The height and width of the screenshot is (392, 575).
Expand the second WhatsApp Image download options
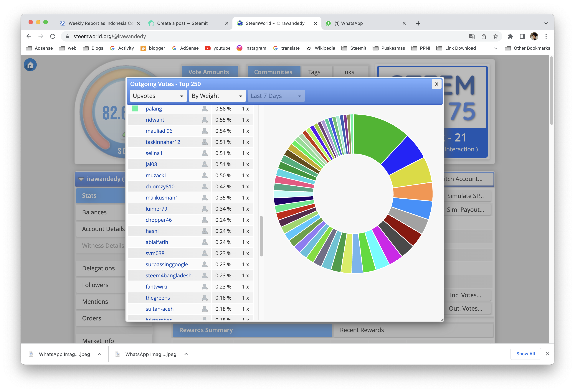click(186, 354)
